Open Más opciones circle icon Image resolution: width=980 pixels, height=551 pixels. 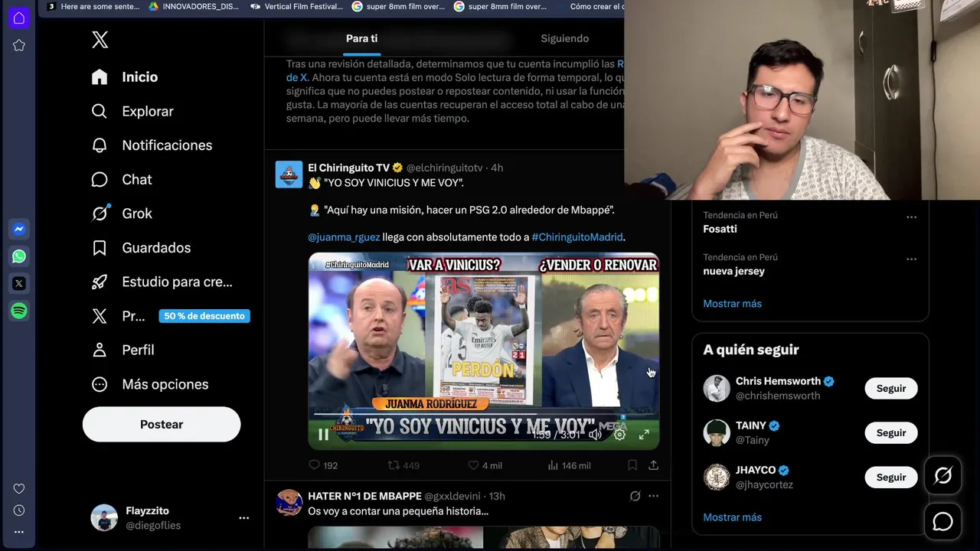click(100, 384)
